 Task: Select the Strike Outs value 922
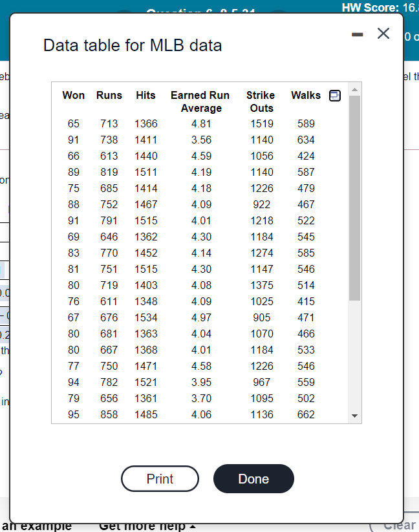point(262,204)
